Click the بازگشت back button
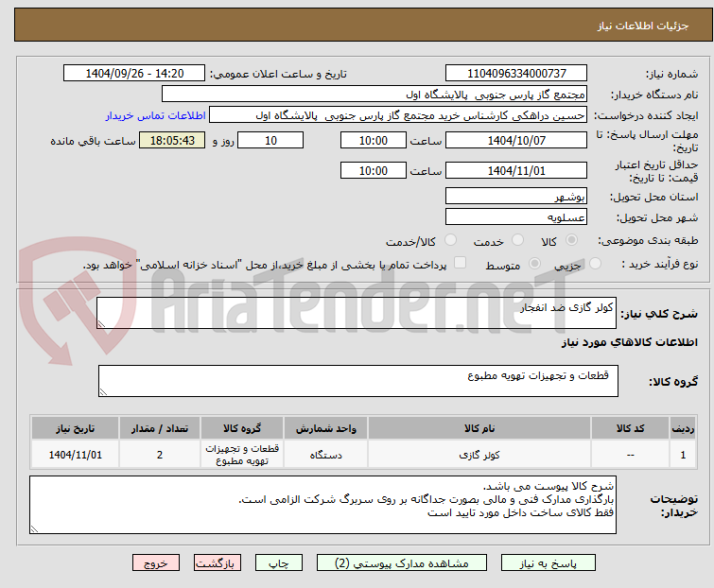This screenshot has height=588, width=714. [x=218, y=563]
